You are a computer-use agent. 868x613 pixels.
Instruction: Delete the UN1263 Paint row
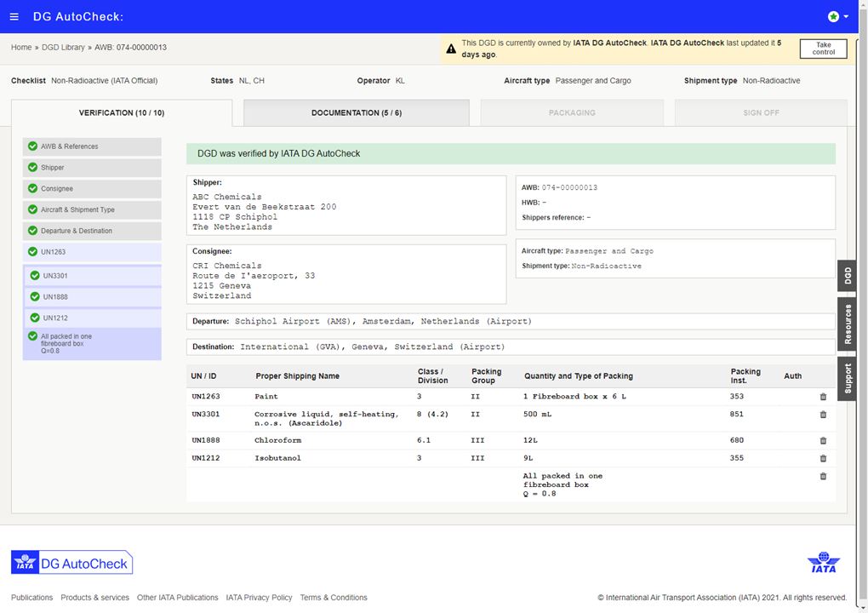pyautogui.click(x=823, y=397)
